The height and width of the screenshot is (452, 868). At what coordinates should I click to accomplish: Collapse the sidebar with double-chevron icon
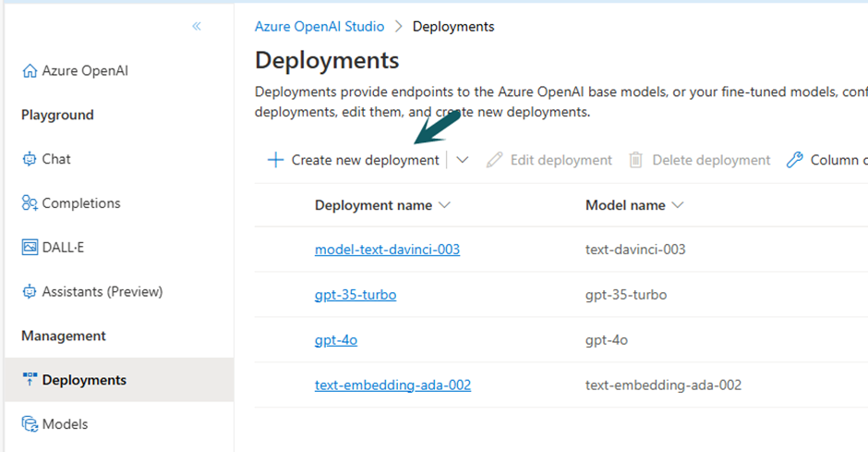(197, 26)
